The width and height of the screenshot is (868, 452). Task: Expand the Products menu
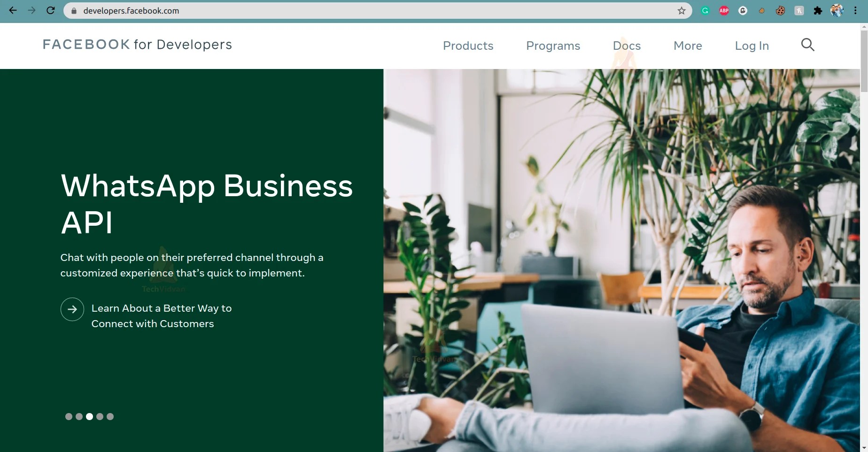pos(468,46)
